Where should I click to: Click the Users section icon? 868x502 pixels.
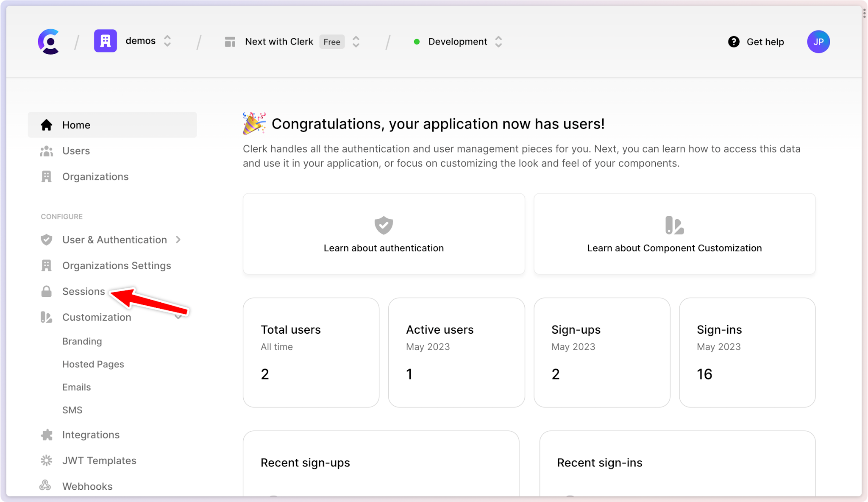(x=47, y=151)
